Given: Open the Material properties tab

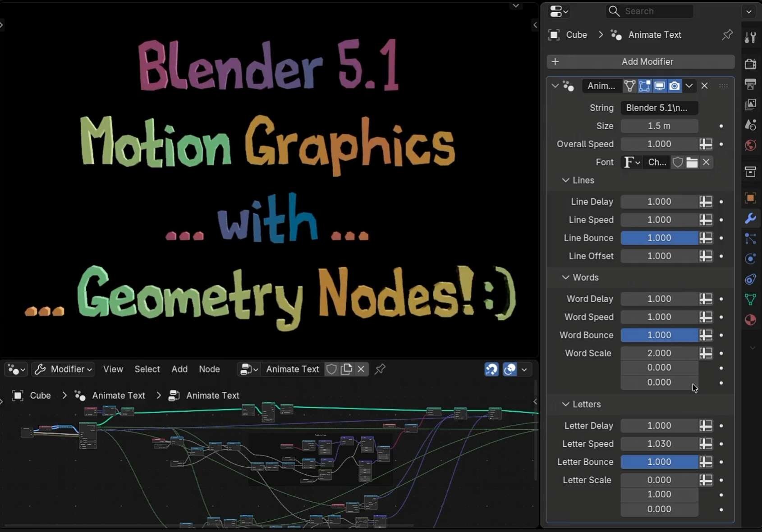Looking at the screenshot, I should click(x=750, y=320).
